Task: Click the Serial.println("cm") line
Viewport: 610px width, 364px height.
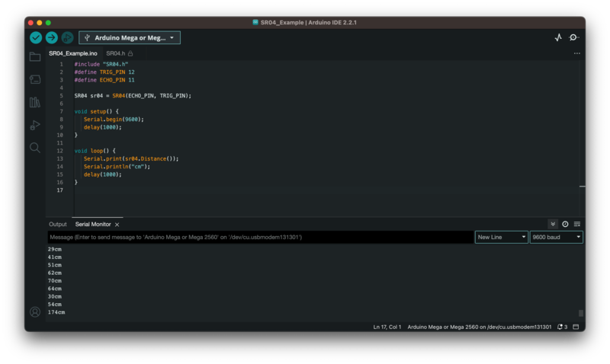Action: (x=117, y=167)
